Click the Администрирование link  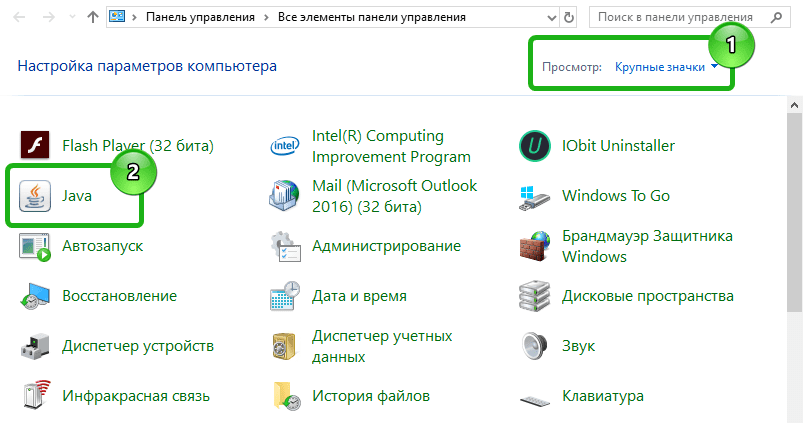coord(386,246)
